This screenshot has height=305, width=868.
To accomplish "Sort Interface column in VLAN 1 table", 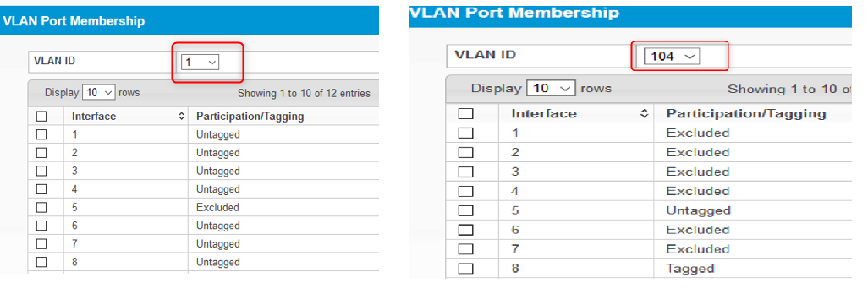I will pos(181,117).
